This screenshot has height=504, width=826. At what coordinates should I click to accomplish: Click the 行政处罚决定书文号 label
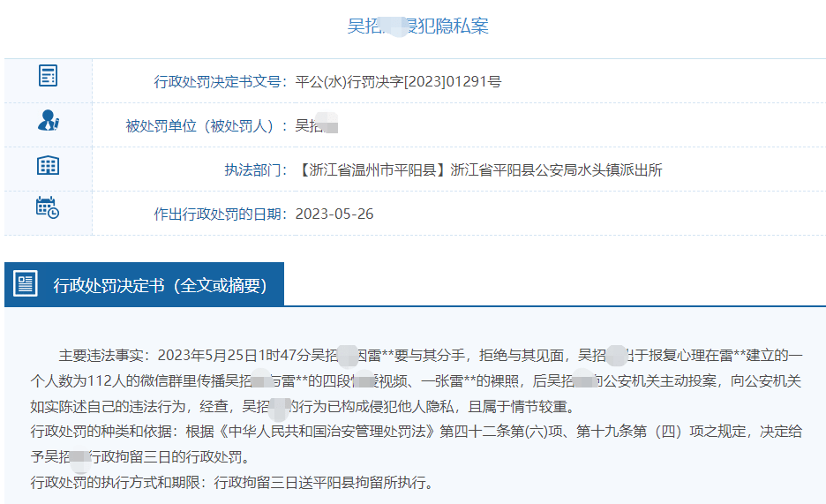[x=221, y=82]
